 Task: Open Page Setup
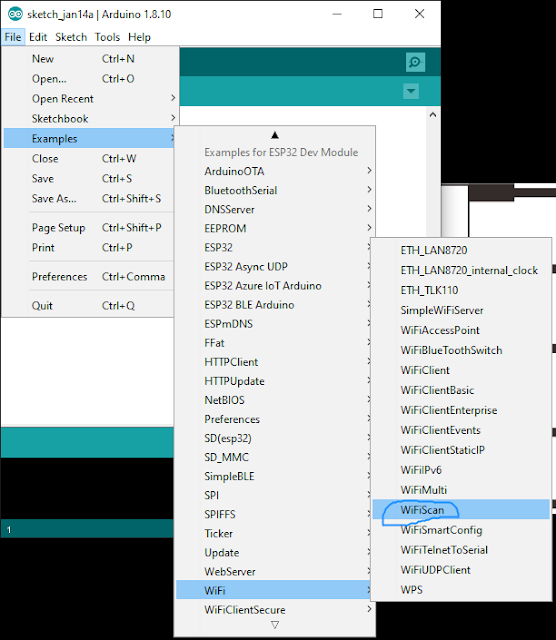(x=89, y=228)
